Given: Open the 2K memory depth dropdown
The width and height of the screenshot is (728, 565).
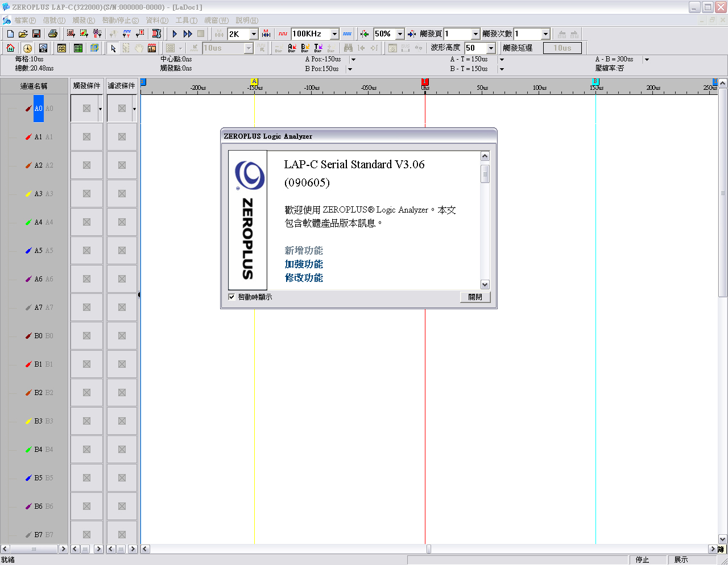Looking at the screenshot, I should [x=254, y=34].
